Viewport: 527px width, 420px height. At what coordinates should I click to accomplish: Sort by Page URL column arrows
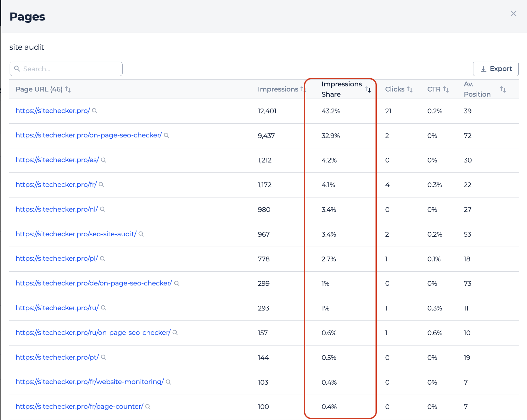click(x=68, y=89)
